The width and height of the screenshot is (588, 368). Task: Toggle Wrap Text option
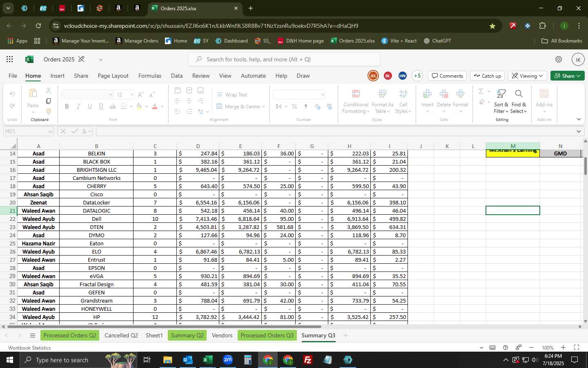click(232, 94)
